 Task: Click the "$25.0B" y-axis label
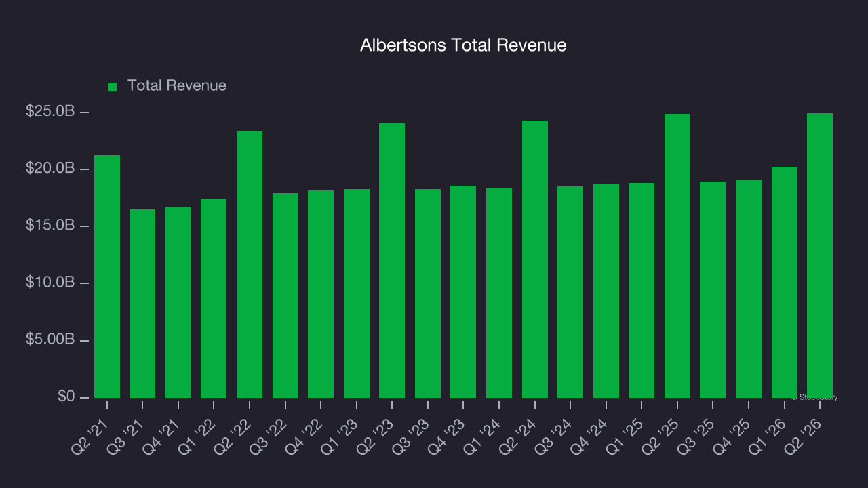point(50,111)
